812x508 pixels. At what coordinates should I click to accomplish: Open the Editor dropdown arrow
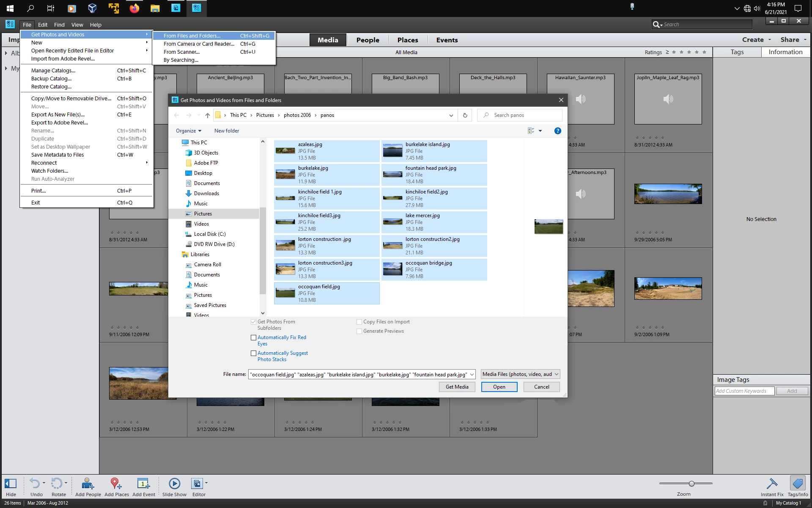tap(206, 483)
